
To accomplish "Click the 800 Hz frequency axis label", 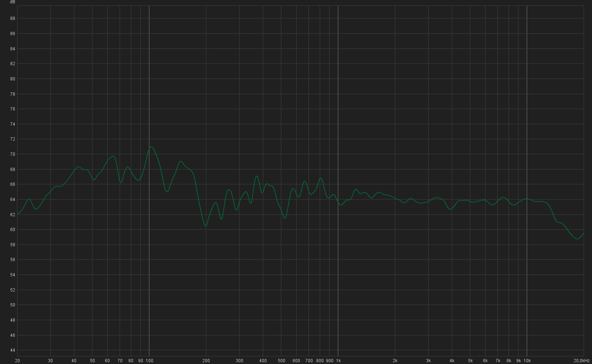I will [320, 361].
